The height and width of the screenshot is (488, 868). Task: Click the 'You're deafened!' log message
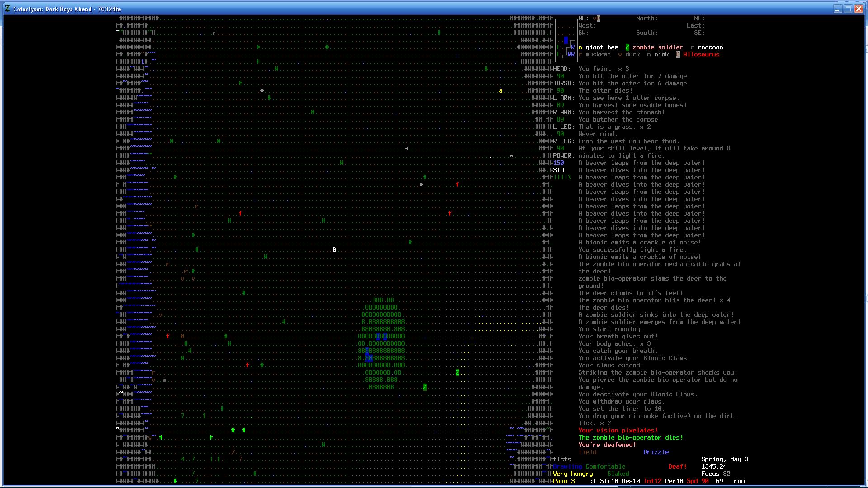607,445
